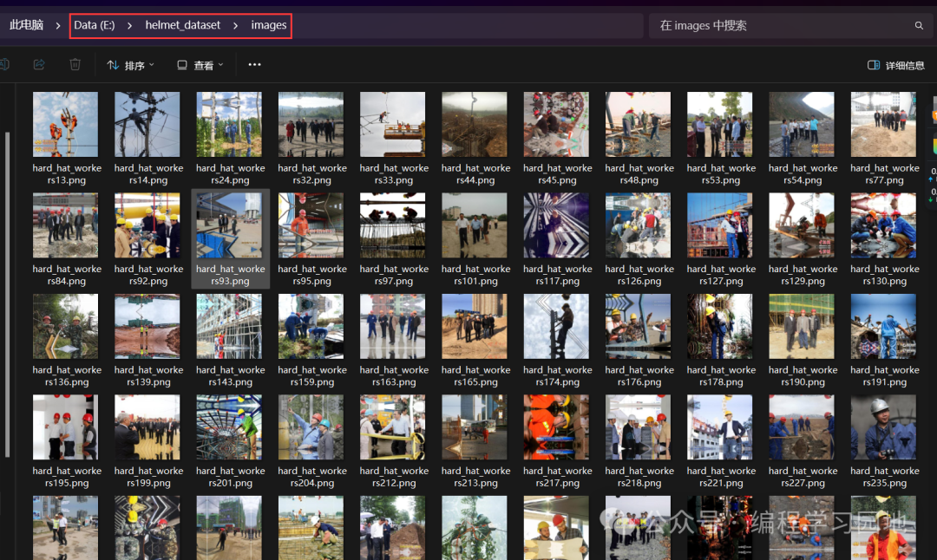This screenshot has height=560, width=937.
Task: Select highlighted thumbnail hard_hat_workers93.png
Action: tap(229, 225)
